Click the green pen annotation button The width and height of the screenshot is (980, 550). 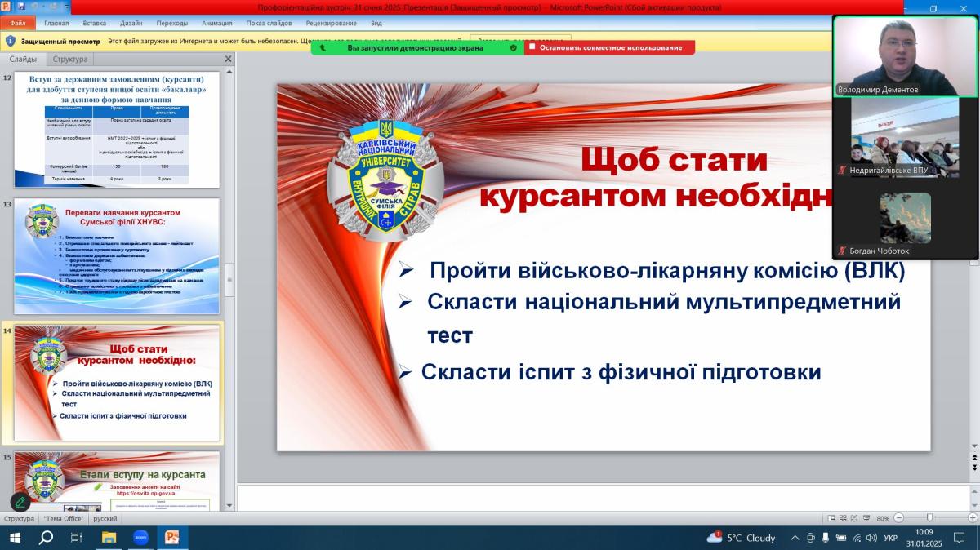pos(20,502)
